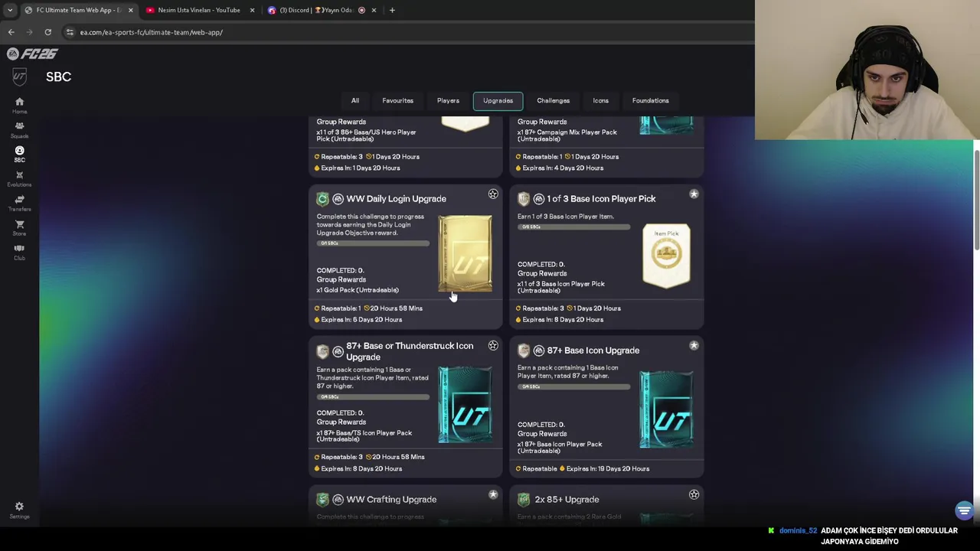Screen dimensions: 980x551
Task: Click 'x1 Gold Pack (Untradeable)' reward text
Action: click(358, 290)
